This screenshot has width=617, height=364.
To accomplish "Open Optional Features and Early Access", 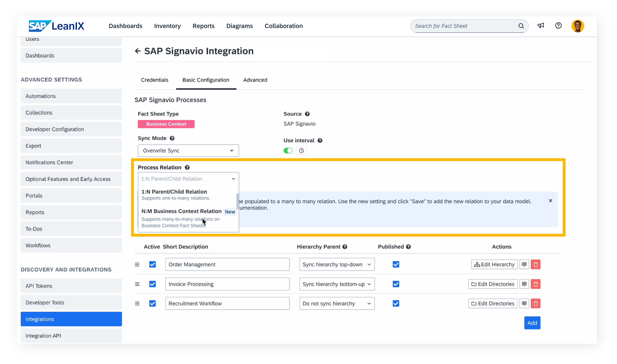I will point(71,179).
